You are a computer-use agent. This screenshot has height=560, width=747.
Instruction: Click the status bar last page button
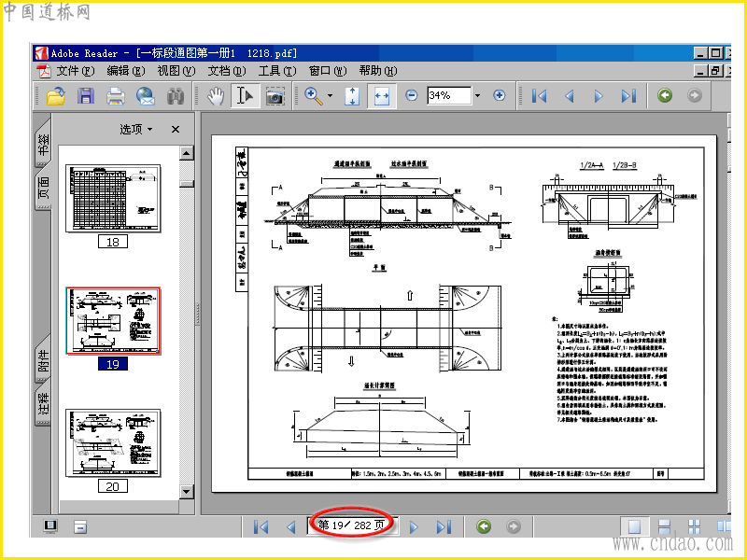pos(444,526)
